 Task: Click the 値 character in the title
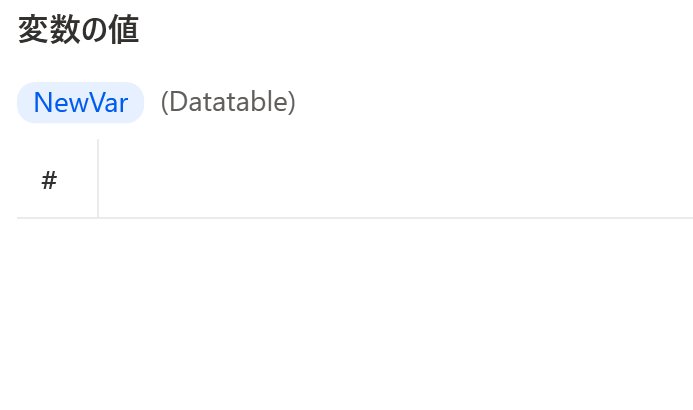124,30
